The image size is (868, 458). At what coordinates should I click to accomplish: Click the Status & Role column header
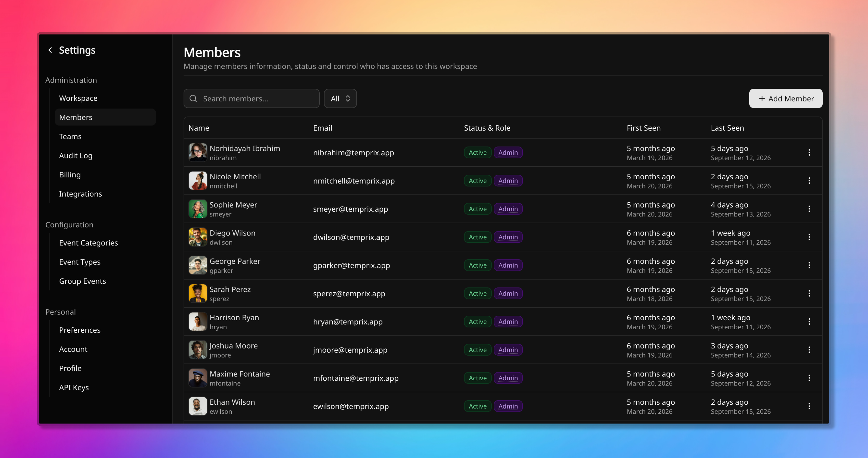click(487, 128)
